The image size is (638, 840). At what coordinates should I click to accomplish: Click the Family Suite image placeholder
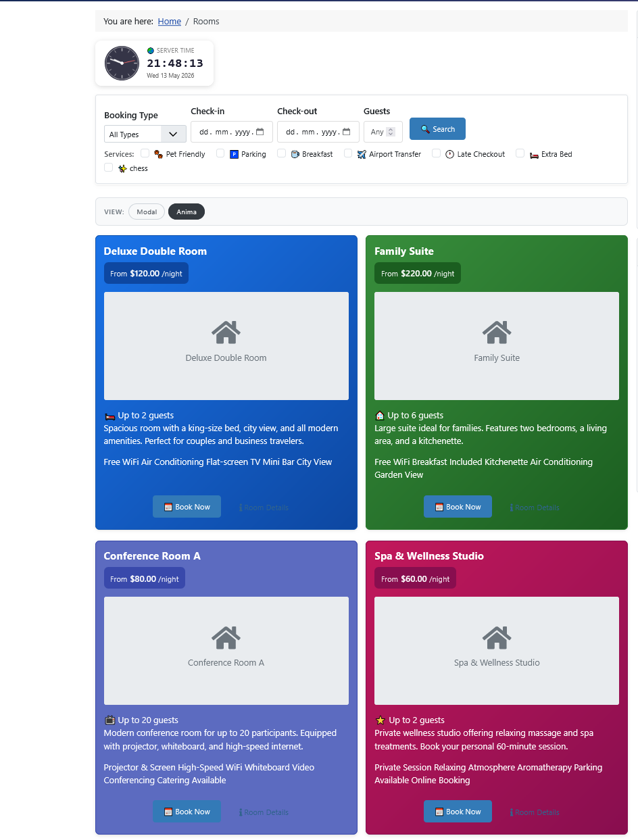(497, 346)
